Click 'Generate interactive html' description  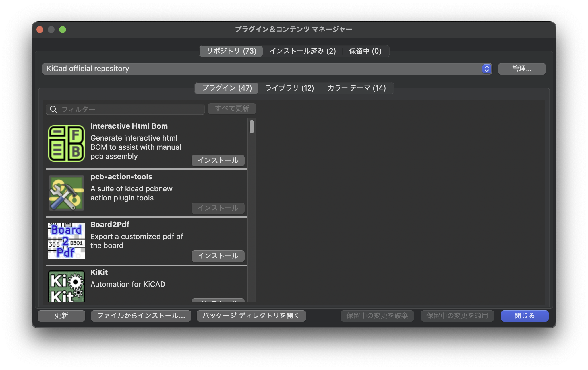coord(136,147)
